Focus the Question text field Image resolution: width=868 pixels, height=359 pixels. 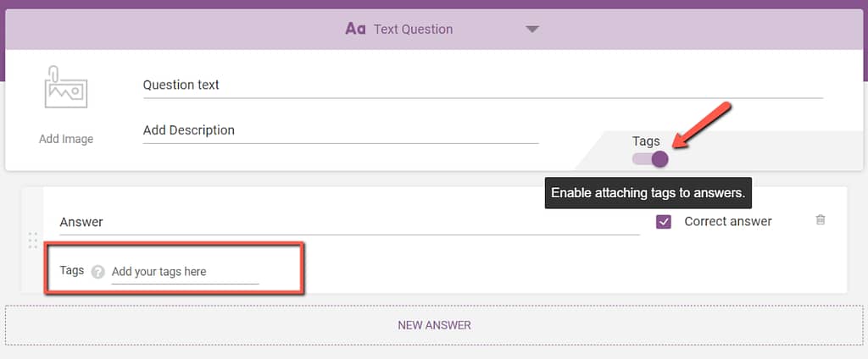pyautogui.click(x=482, y=86)
